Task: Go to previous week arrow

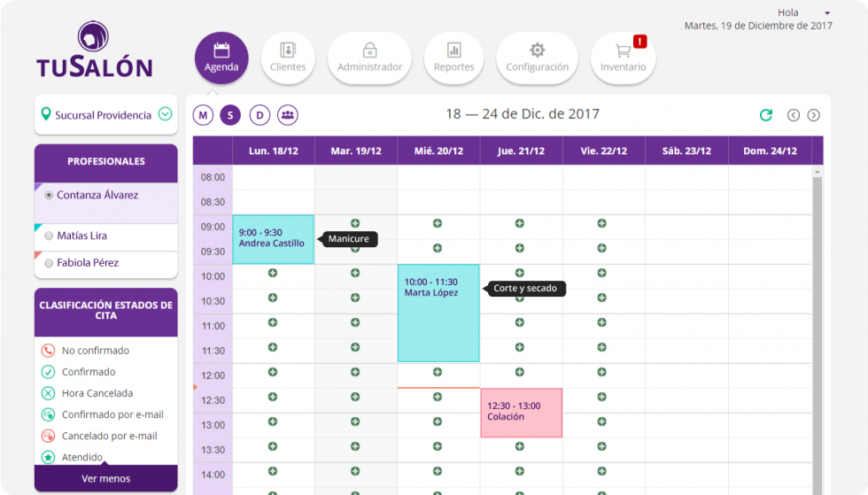Action: (794, 115)
